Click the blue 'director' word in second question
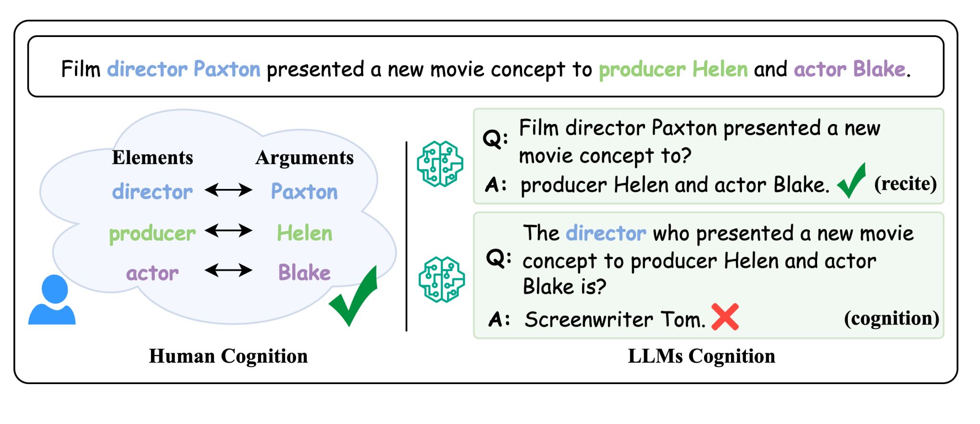This screenshot has height=424, width=980. click(x=606, y=233)
